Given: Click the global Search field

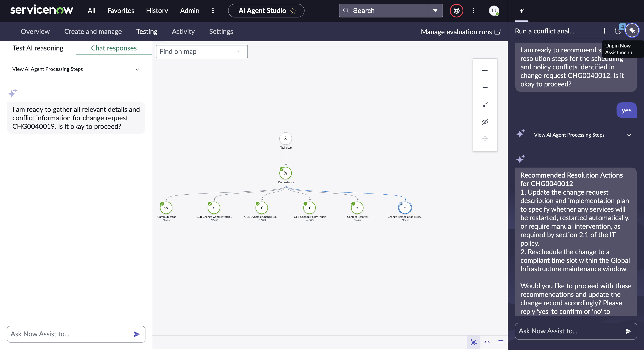Looking at the screenshot, I should tap(383, 10).
